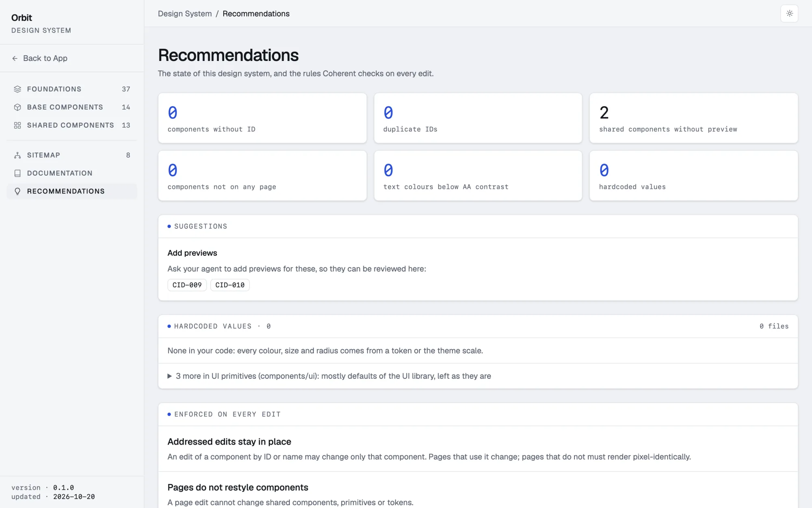Click the Foundations count 37
Viewport: 812px width, 508px height.
tap(126, 89)
